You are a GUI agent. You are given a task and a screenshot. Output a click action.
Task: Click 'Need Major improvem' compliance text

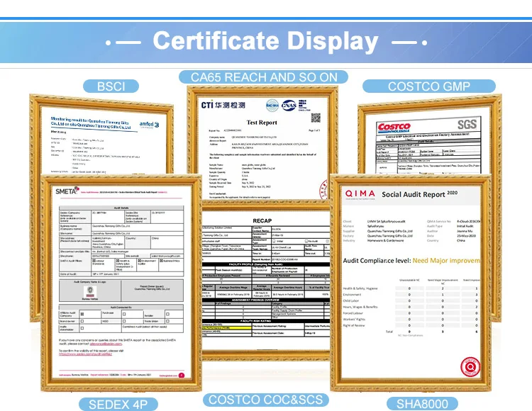click(x=446, y=261)
